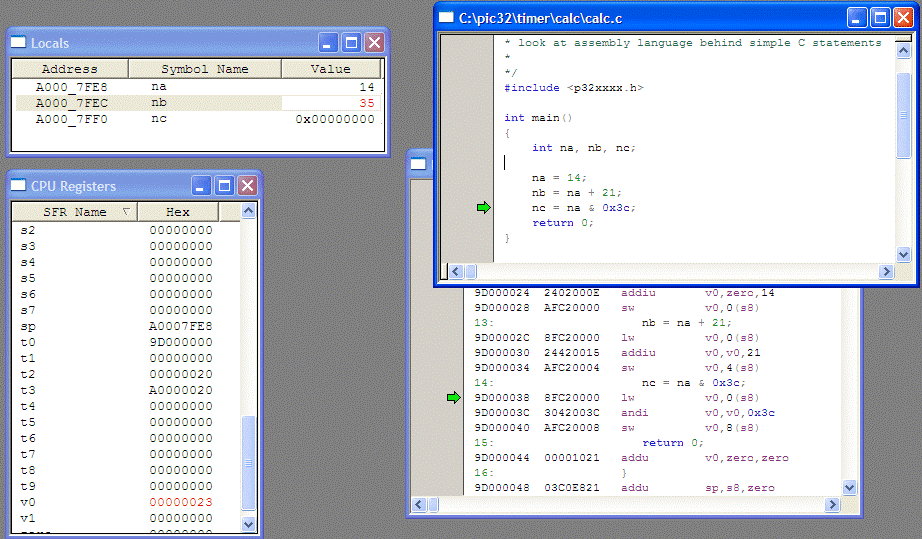The width and height of the screenshot is (922, 539).
Task: Click the Value column header in Locals
Action: pos(330,69)
